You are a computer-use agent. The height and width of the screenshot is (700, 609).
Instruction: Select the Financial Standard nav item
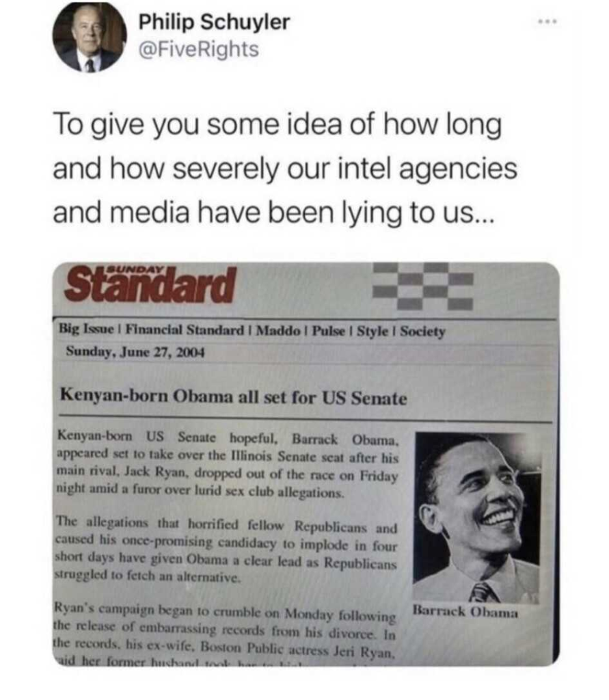coord(185,330)
